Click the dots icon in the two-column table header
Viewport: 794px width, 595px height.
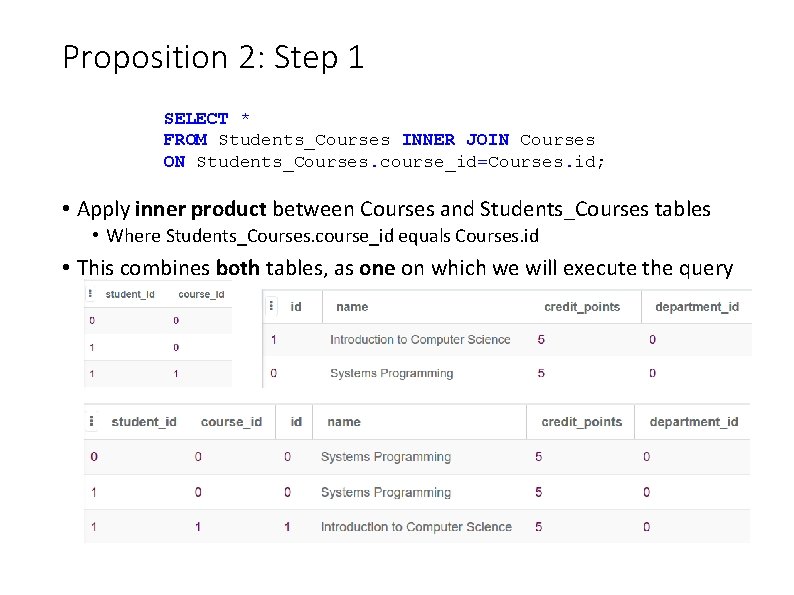[x=90, y=294]
